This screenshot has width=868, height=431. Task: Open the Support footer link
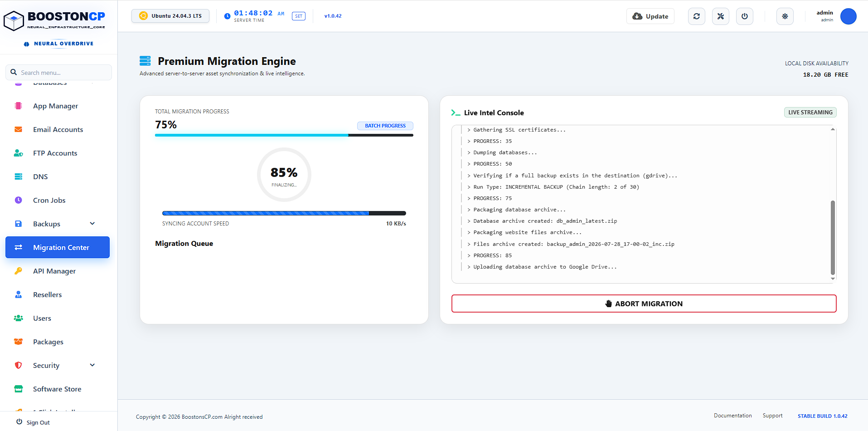pos(772,416)
